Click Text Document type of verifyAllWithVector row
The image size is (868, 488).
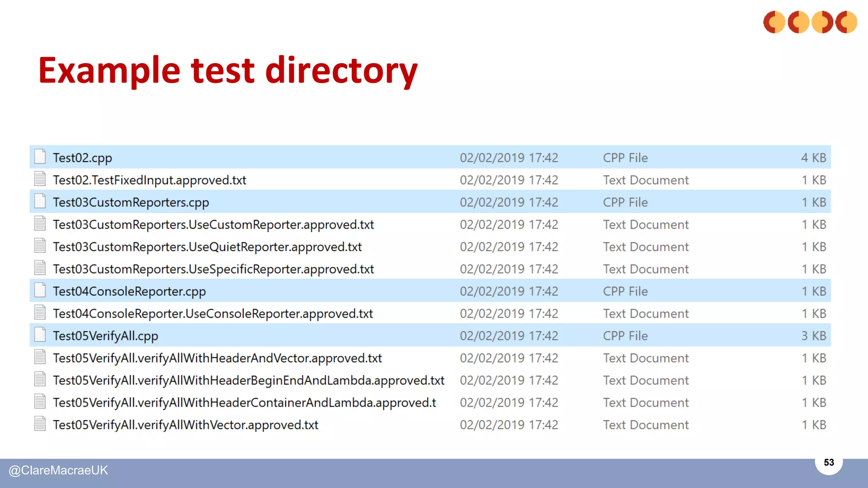point(646,424)
